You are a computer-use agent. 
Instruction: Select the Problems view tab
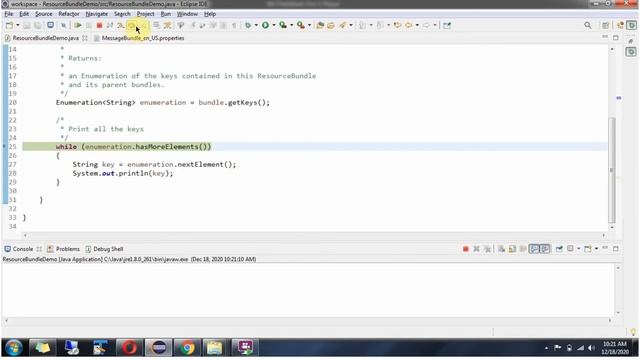64,249
